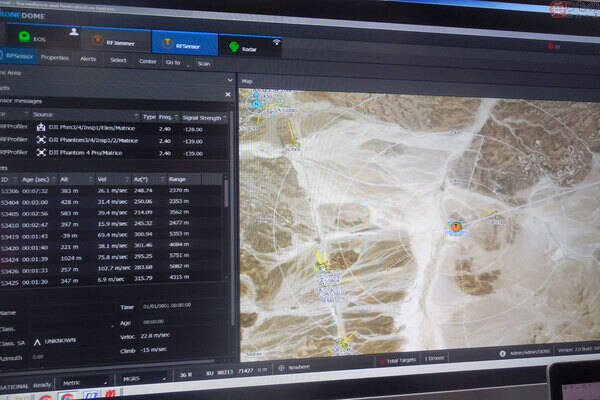
Task: Click the green Radar status icon
Action: tap(237, 45)
